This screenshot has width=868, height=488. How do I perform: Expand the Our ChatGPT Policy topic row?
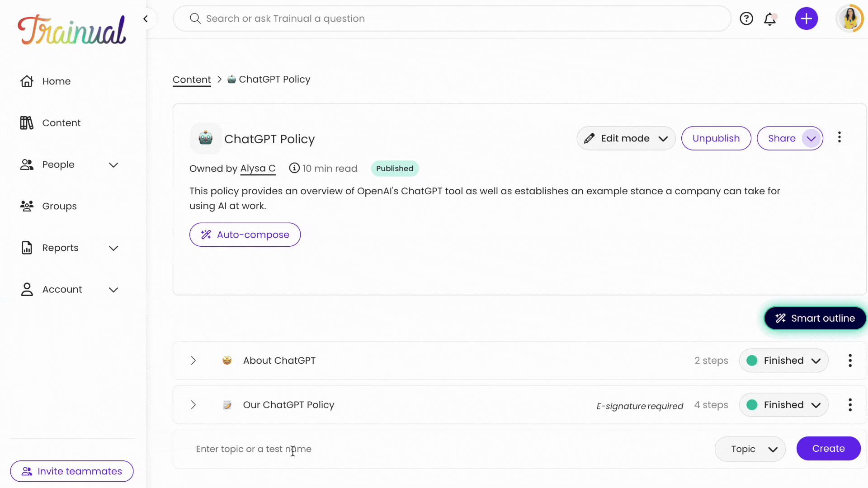[193, 405]
